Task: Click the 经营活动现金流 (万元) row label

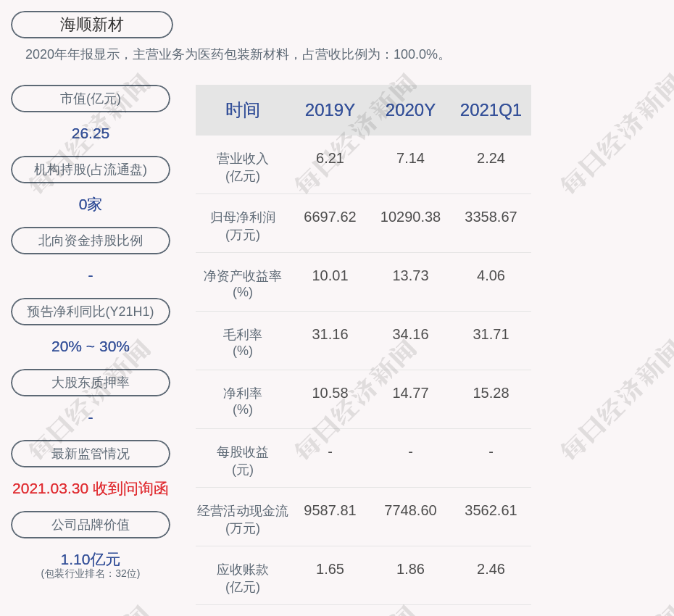Action: pos(243,520)
